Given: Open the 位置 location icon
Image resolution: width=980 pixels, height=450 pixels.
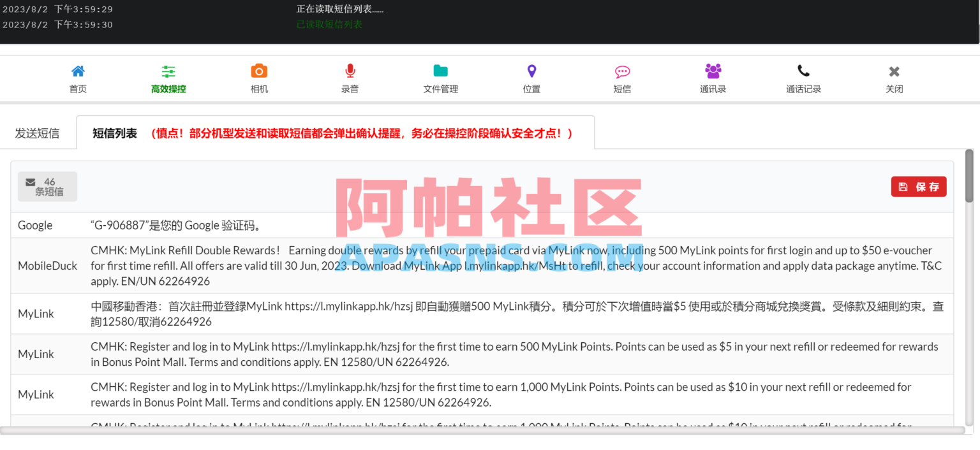Looking at the screenshot, I should tap(531, 76).
